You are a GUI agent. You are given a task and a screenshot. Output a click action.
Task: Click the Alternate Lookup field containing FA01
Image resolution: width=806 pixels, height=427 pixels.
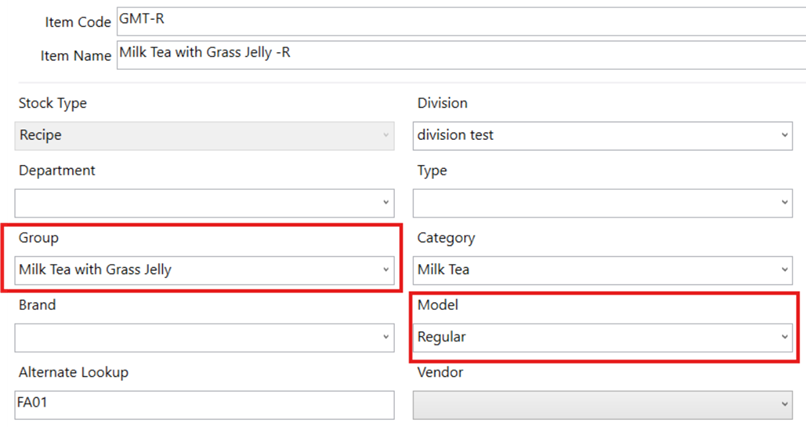pos(205,405)
